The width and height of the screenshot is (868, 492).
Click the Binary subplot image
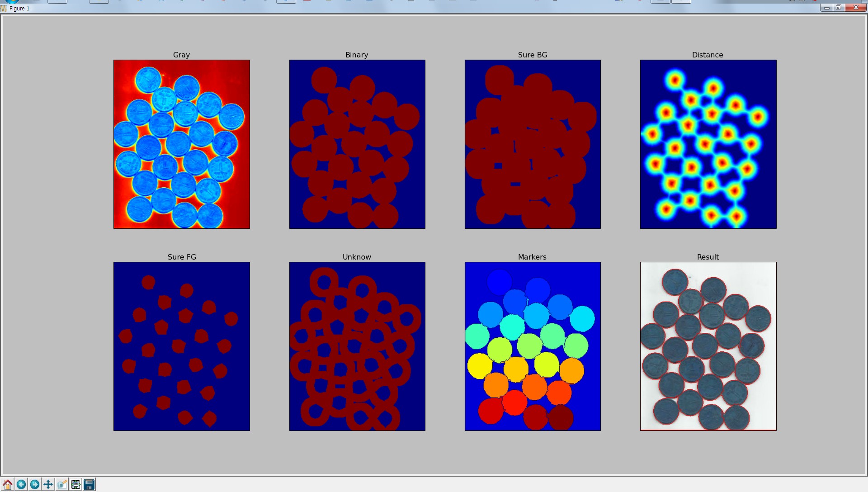357,144
